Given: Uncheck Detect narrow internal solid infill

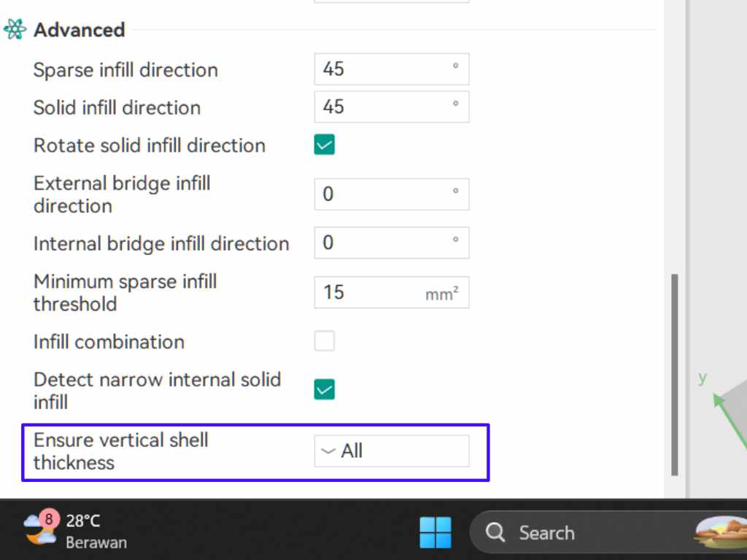Looking at the screenshot, I should pos(325,390).
